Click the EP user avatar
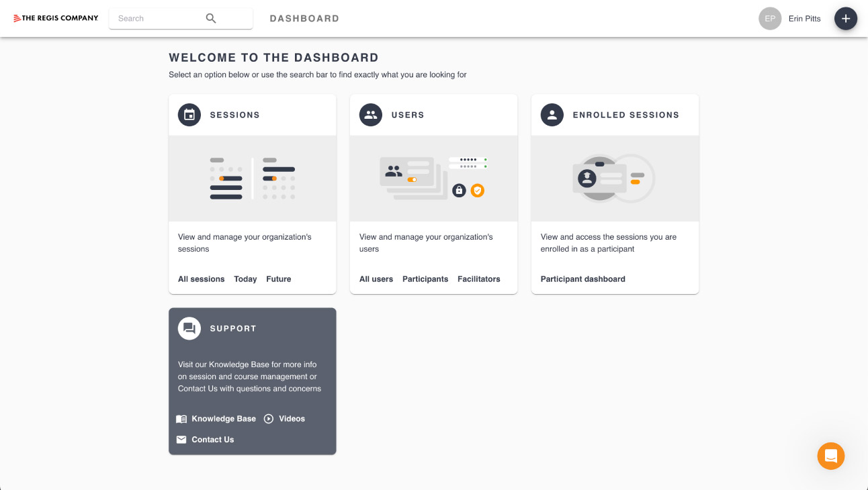This screenshot has height=490, width=868. pos(770,19)
